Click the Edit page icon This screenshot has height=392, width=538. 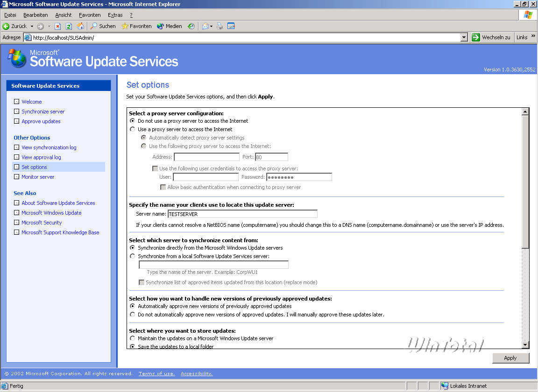click(231, 26)
